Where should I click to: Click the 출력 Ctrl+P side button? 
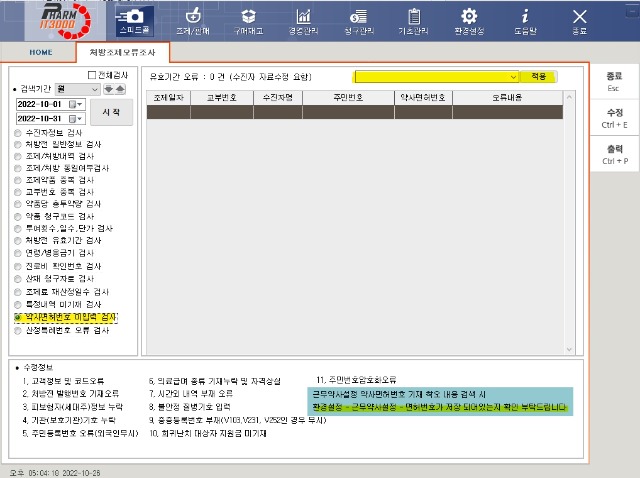[x=615, y=154]
